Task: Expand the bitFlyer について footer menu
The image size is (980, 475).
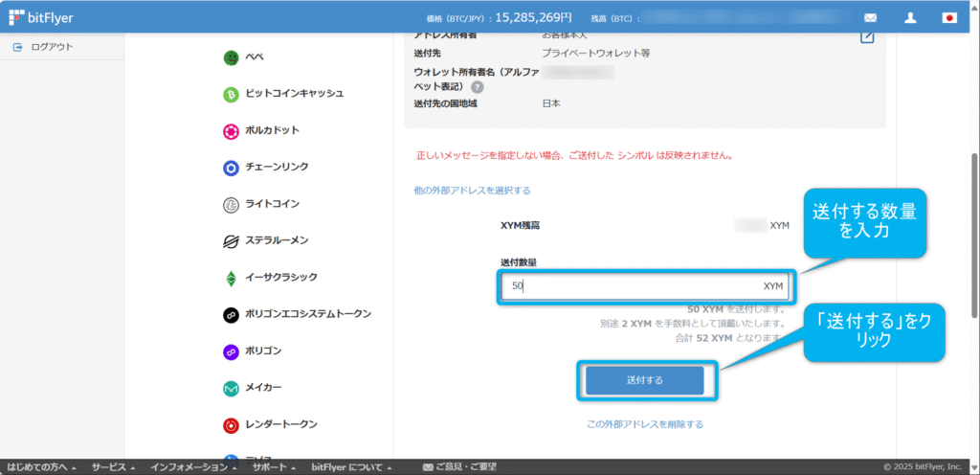Action: click(x=352, y=467)
